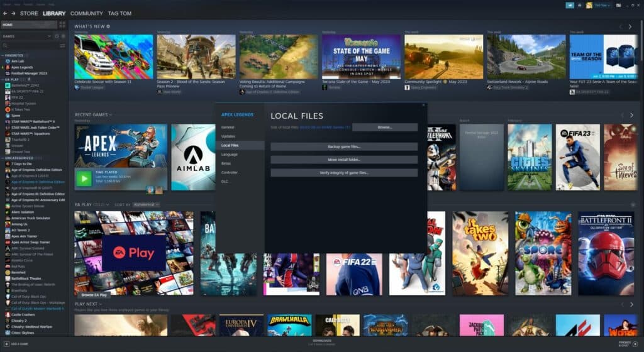
Task: Close the Apex Legends properties dialog
Action: point(423,105)
